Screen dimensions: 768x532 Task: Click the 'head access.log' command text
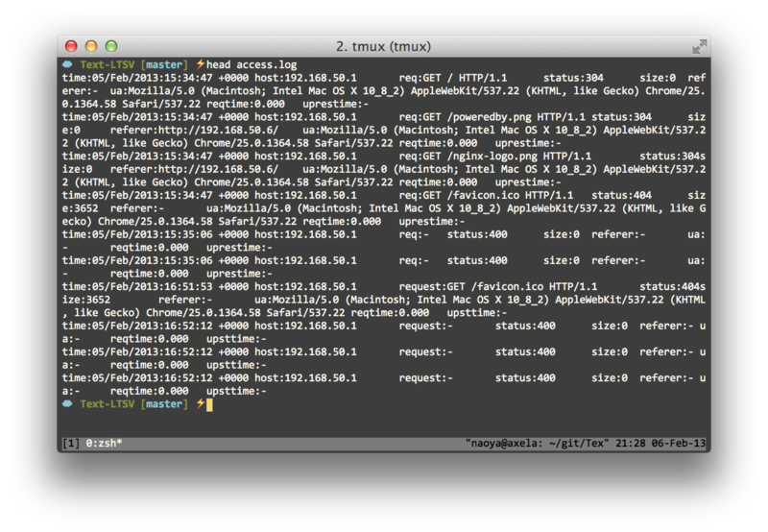pos(252,64)
